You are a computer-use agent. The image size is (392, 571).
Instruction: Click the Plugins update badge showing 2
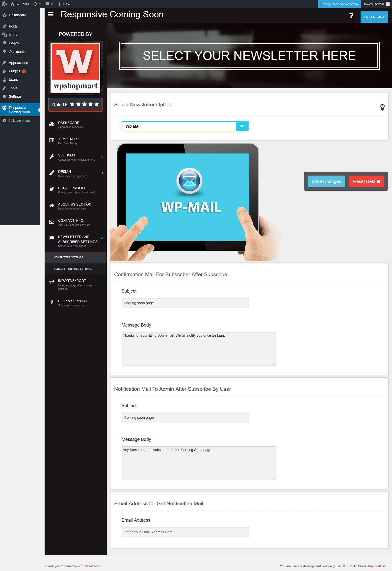click(x=24, y=71)
